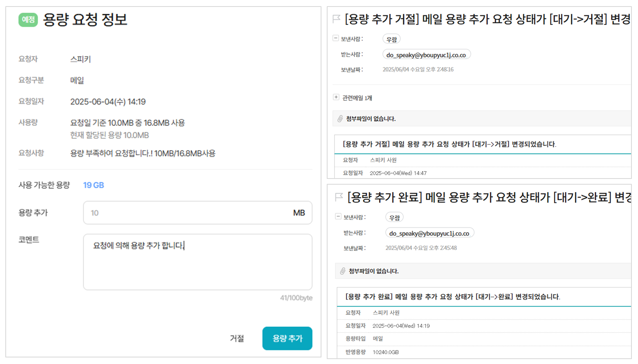Flag the [용량 추가 완료] email

click(x=339, y=197)
